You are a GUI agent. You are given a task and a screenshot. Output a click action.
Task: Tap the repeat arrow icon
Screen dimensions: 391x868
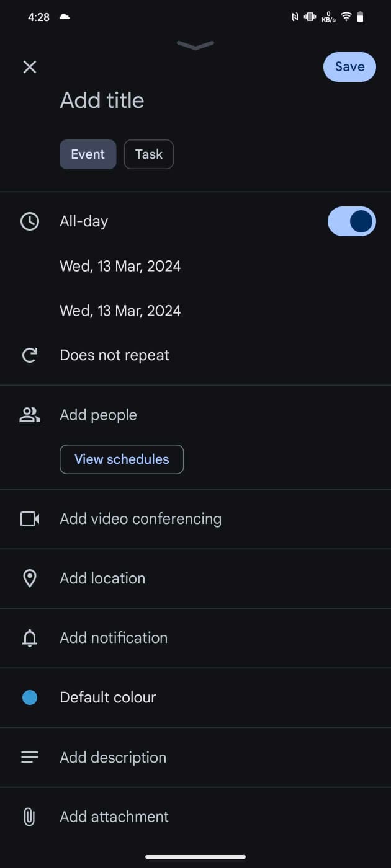point(29,355)
